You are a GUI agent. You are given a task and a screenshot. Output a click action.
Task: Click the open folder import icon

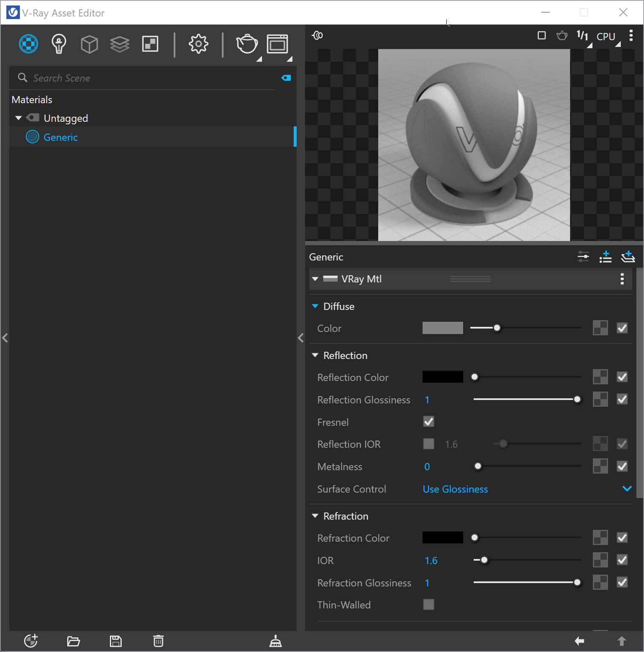[74, 641]
